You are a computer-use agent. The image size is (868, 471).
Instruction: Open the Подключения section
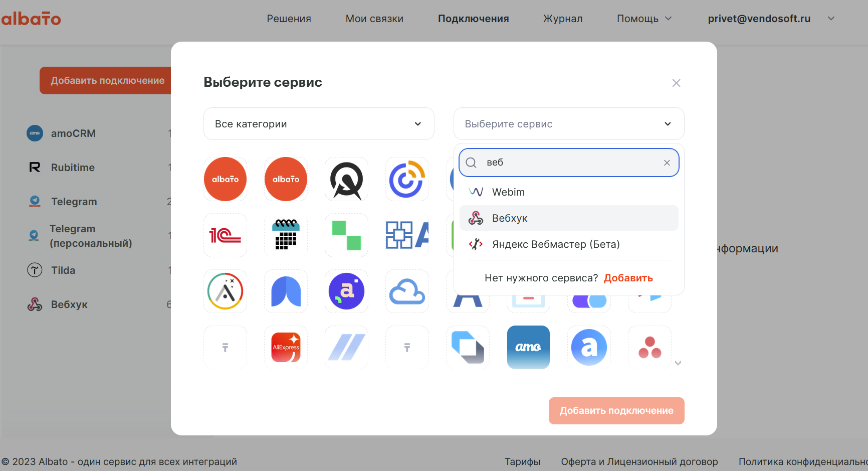474,19
